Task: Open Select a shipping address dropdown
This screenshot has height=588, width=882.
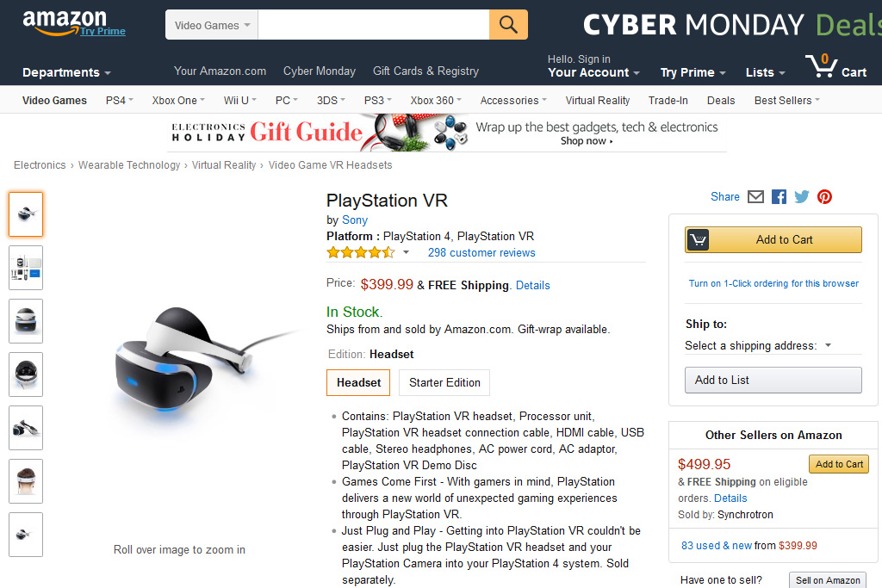Action: pos(758,346)
